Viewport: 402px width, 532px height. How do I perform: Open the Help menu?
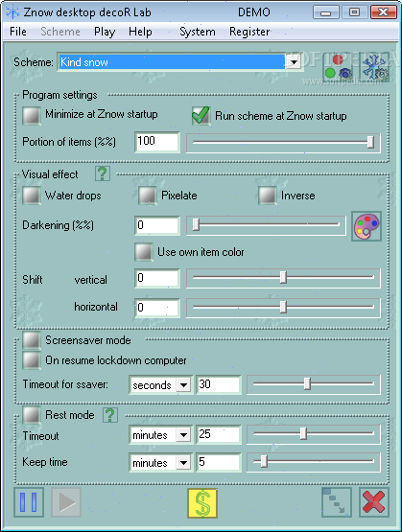[140, 32]
